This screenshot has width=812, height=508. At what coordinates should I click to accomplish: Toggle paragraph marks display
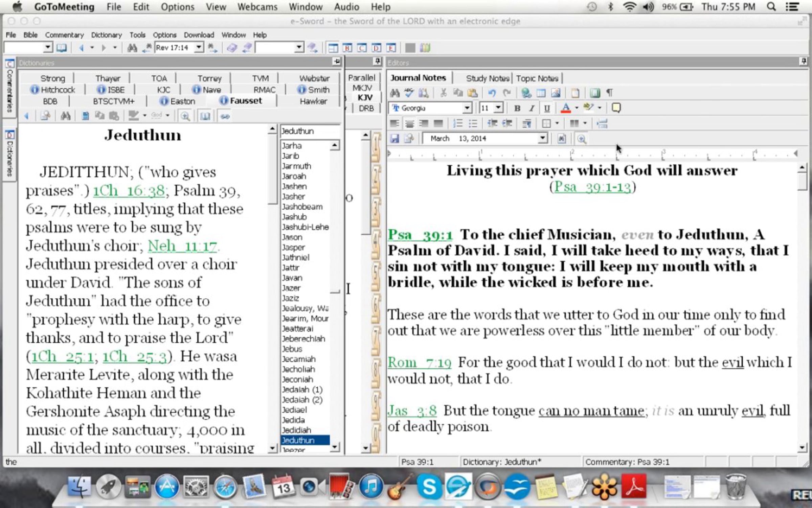click(609, 92)
